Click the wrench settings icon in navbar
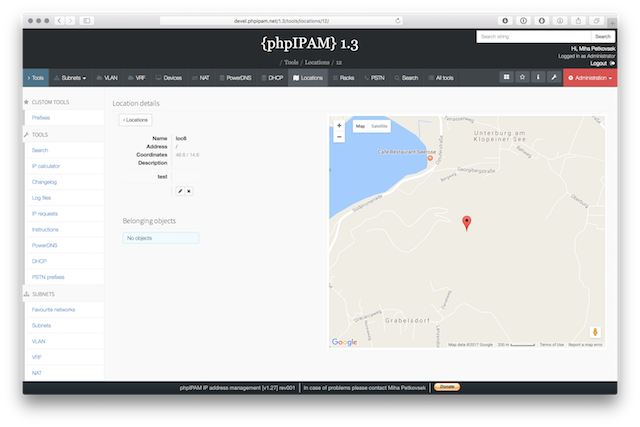Viewport: 640px width, 427px height. [553, 77]
